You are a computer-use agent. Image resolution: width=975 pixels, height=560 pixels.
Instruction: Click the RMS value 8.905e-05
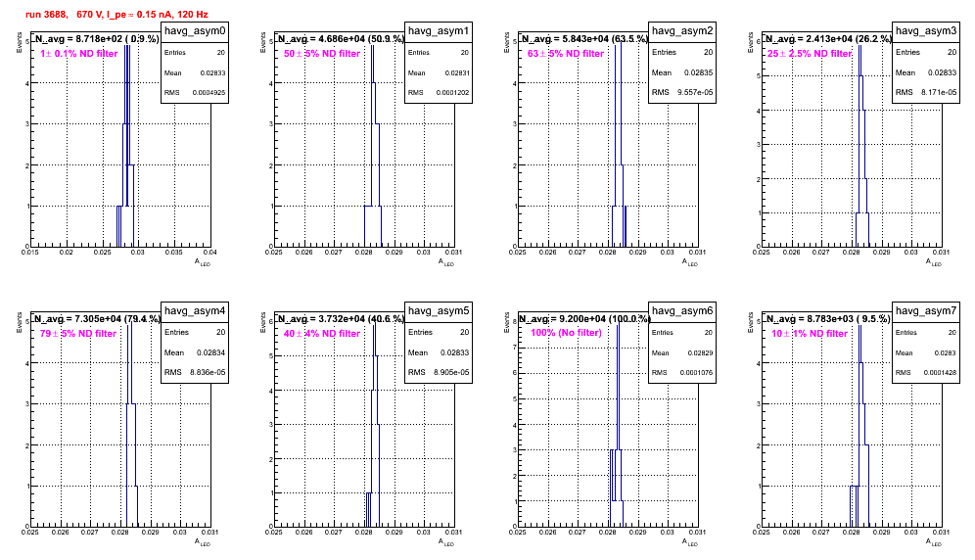tap(451, 372)
